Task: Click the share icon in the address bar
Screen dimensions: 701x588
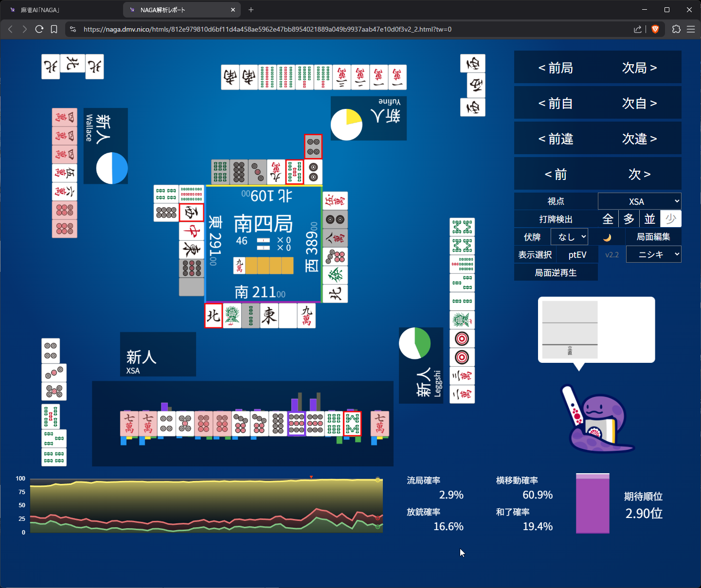Action: pyautogui.click(x=637, y=29)
